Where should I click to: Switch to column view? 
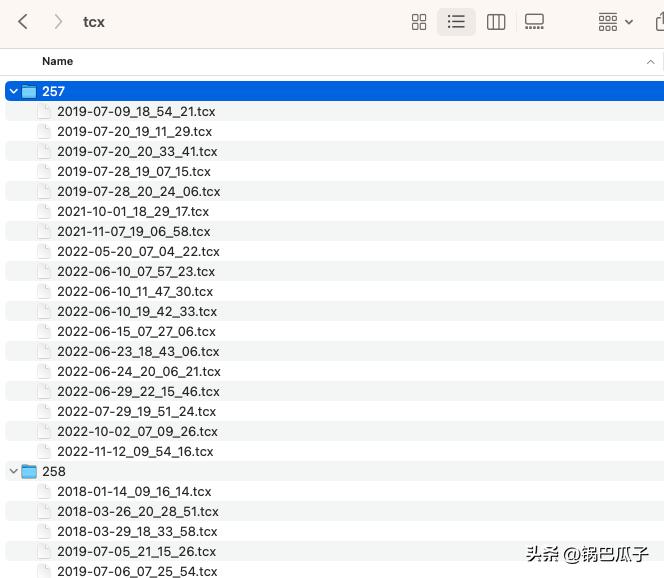(496, 22)
